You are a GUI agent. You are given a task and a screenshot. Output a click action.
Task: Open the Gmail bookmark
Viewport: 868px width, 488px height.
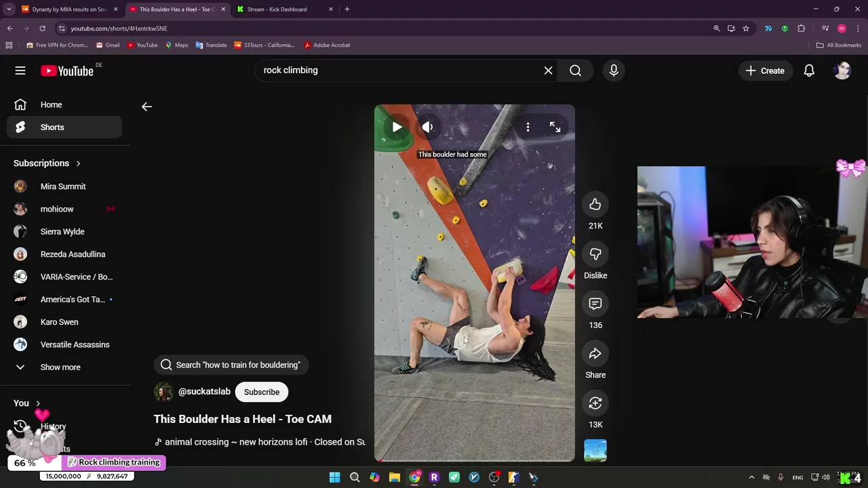[108, 45]
